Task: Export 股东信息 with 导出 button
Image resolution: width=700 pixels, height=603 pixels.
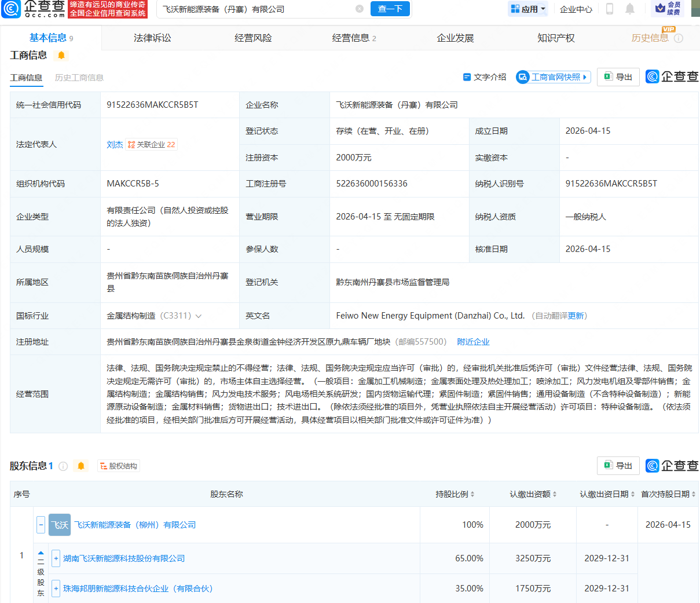Action: [618, 466]
